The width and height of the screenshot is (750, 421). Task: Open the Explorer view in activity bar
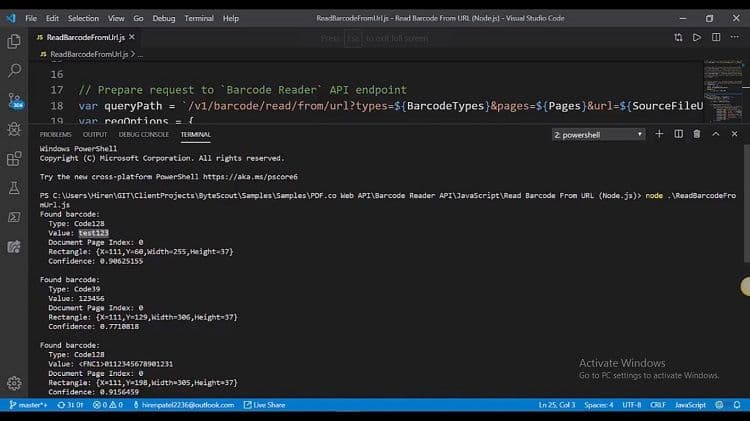[x=14, y=41]
